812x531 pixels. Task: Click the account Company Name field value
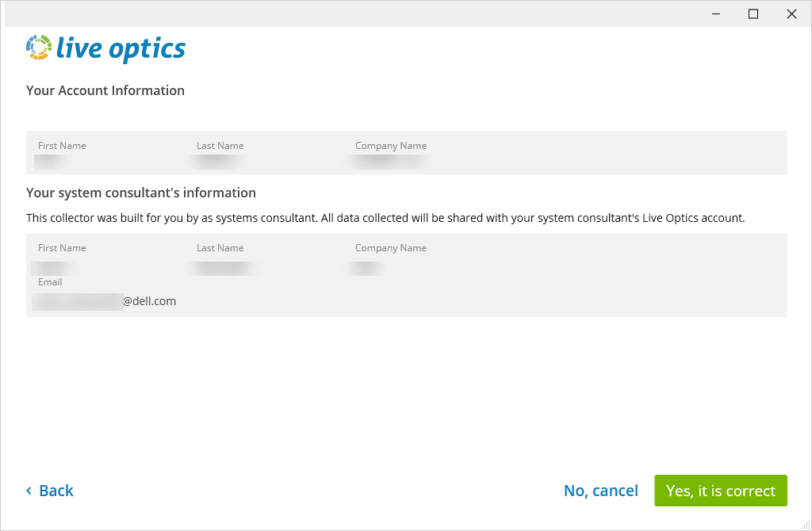coord(391,161)
